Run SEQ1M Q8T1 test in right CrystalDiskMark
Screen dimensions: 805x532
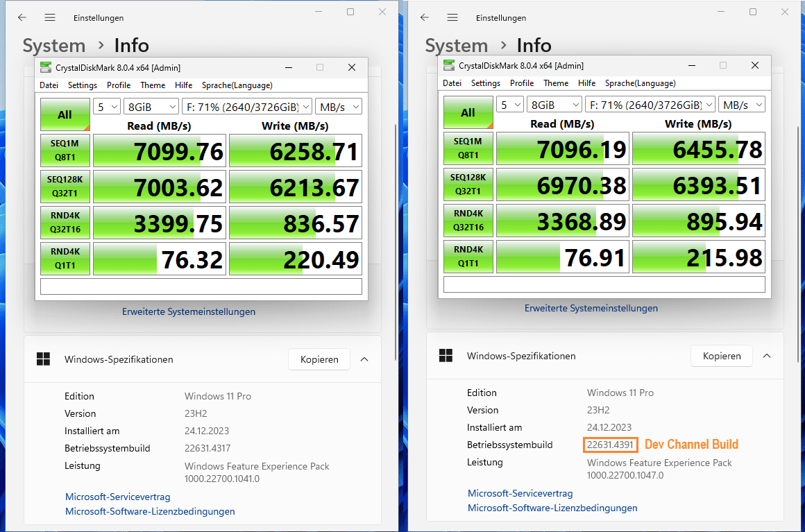click(x=468, y=148)
